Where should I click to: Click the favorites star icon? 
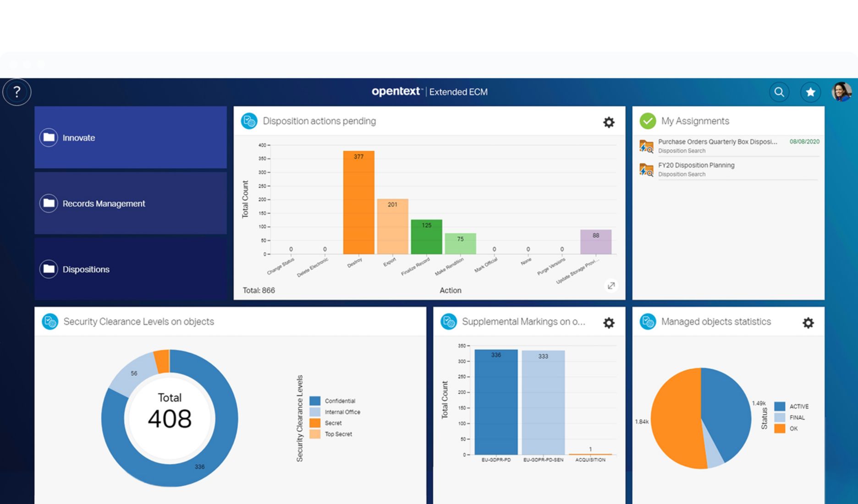(x=810, y=92)
